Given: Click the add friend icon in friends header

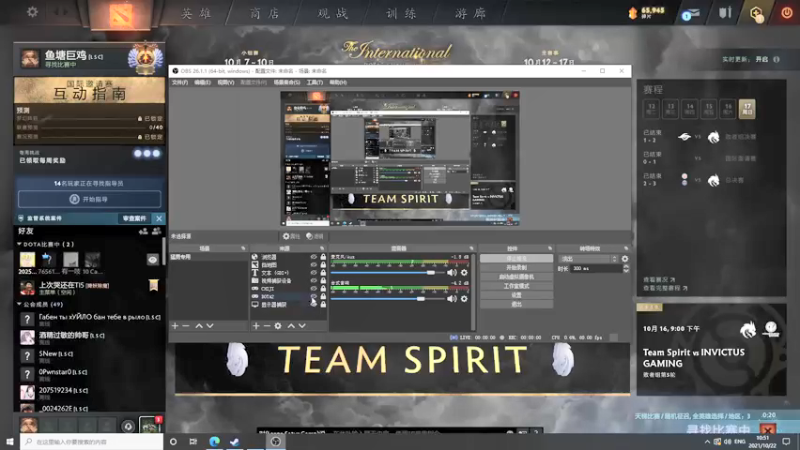Looking at the screenshot, I should (x=143, y=231).
